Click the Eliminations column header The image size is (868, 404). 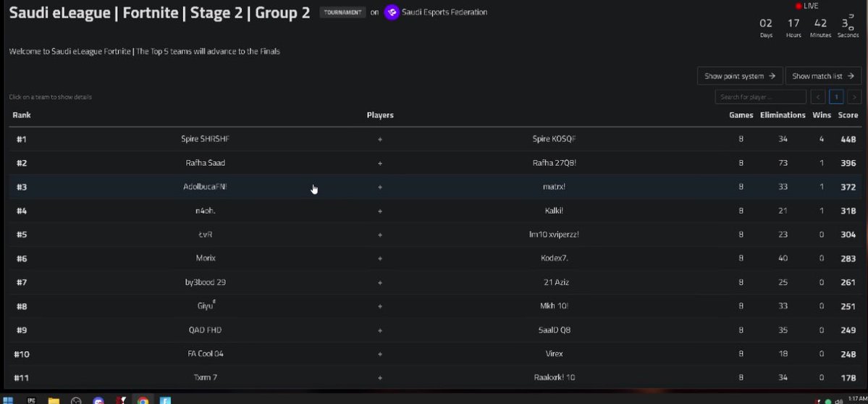(x=782, y=115)
